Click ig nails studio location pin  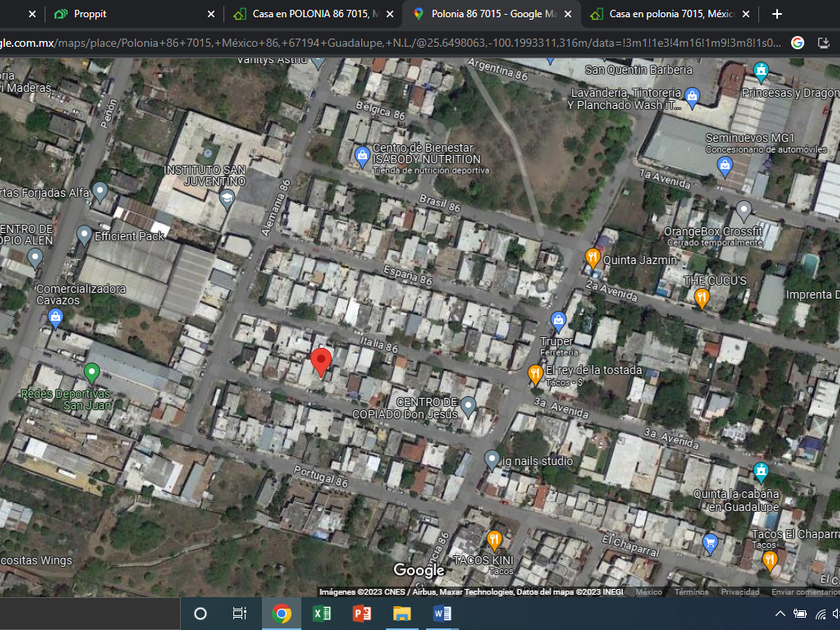(x=492, y=460)
